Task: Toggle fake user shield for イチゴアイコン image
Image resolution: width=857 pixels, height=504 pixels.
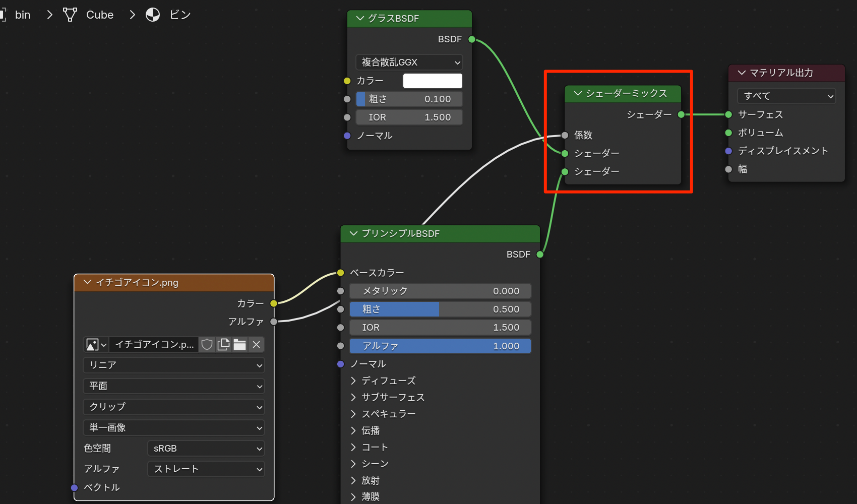Action: [x=207, y=345]
